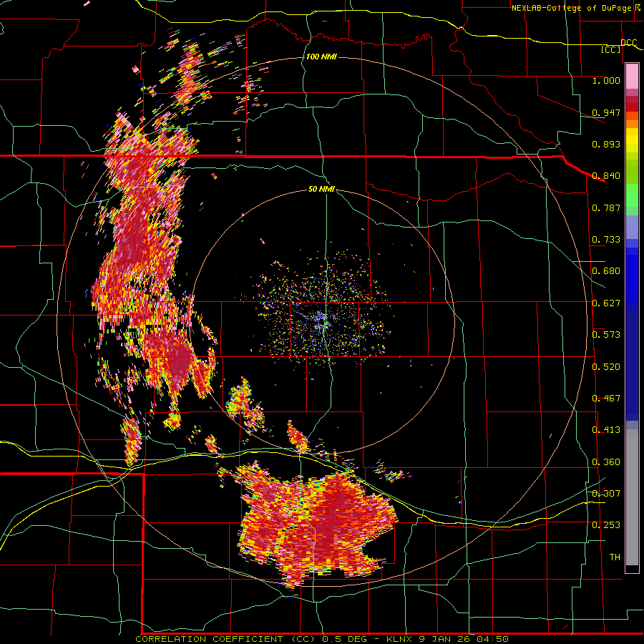Screen dimensions: 644x644
Task: Click the 0.627 value on the color scale
Action: click(x=606, y=303)
